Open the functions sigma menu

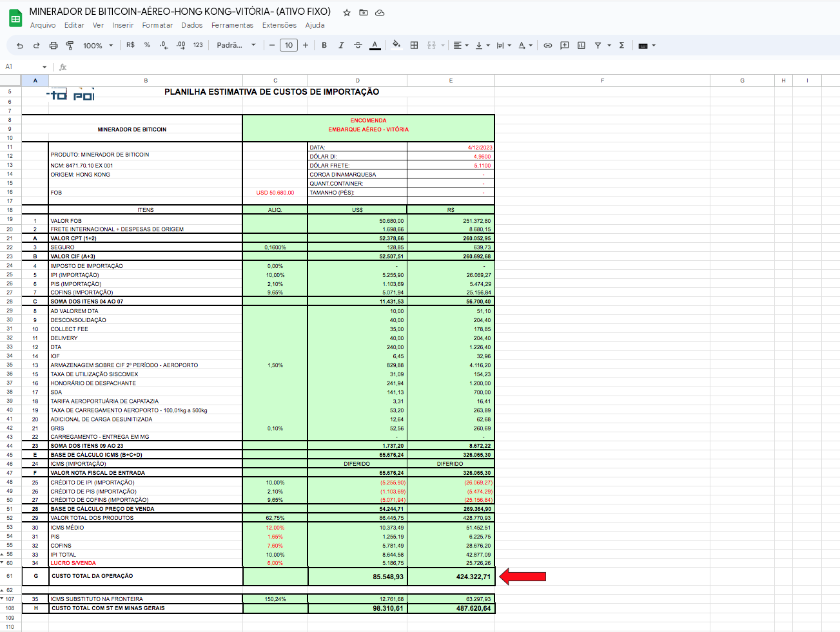click(x=621, y=45)
